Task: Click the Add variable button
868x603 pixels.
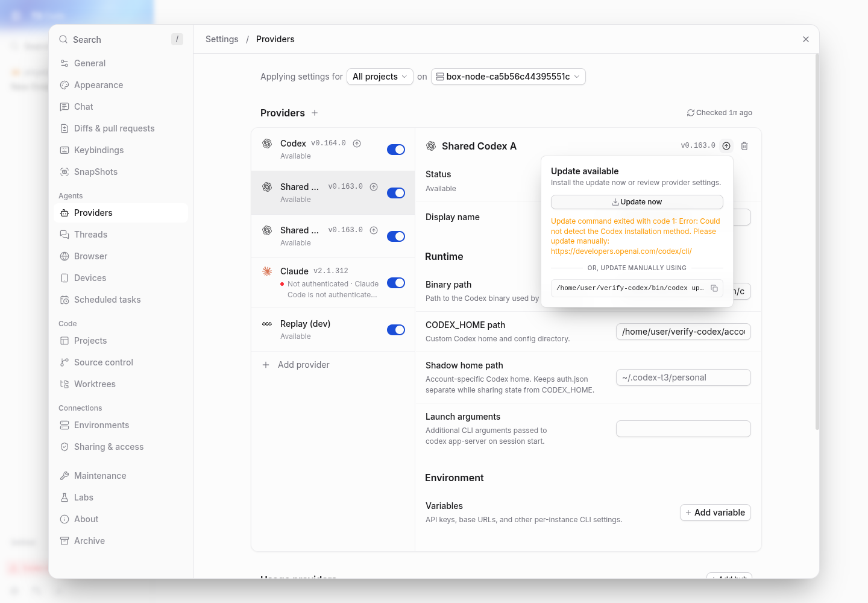Action: tap(715, 513)
